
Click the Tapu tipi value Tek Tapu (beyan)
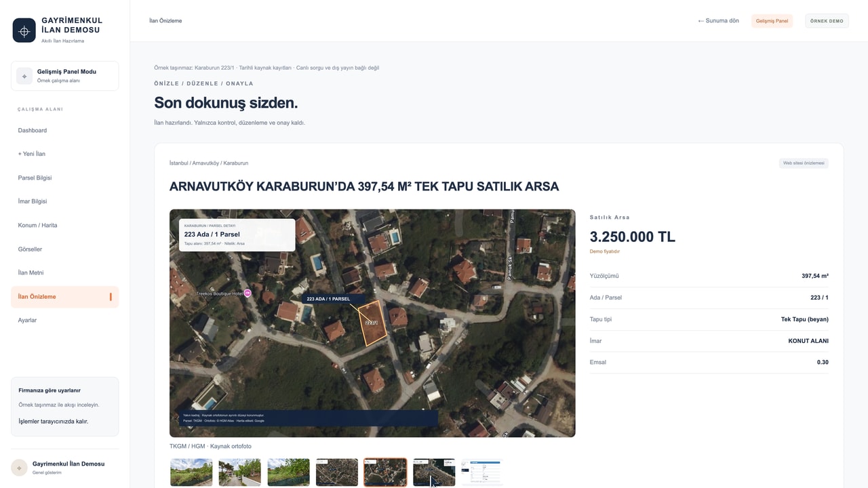(x=805, y=319)
